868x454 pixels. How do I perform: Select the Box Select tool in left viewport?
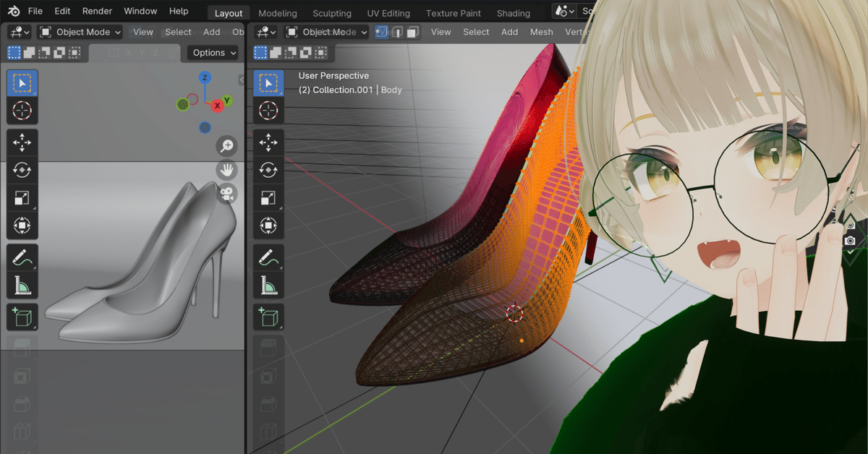point(22,83)
